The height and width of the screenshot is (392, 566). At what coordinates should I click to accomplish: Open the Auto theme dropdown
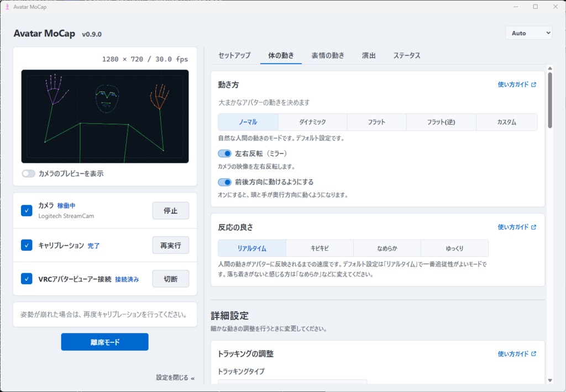coord(529,33)
